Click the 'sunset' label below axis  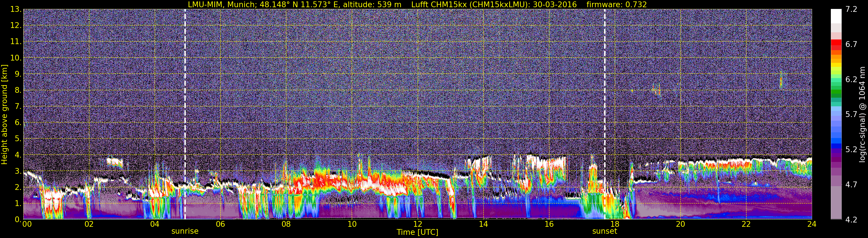604,231
